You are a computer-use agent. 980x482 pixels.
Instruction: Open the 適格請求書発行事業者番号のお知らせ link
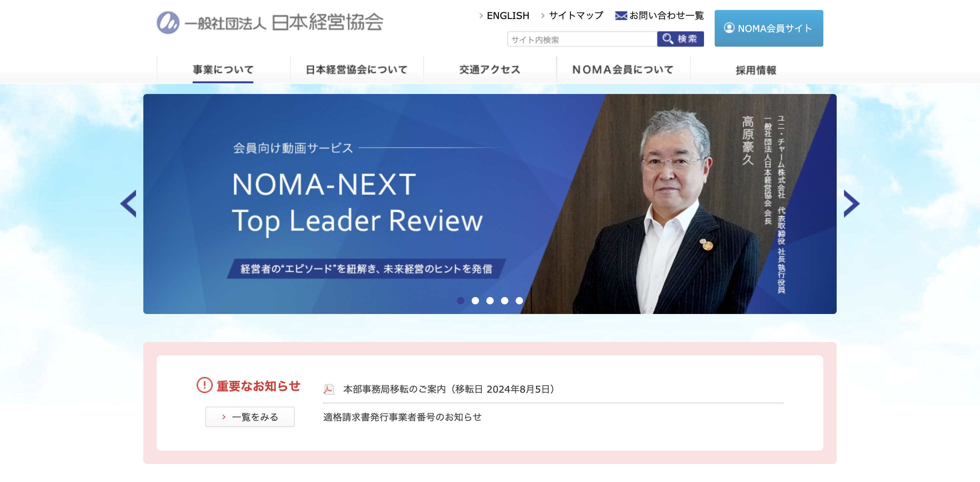coord(402,417)
